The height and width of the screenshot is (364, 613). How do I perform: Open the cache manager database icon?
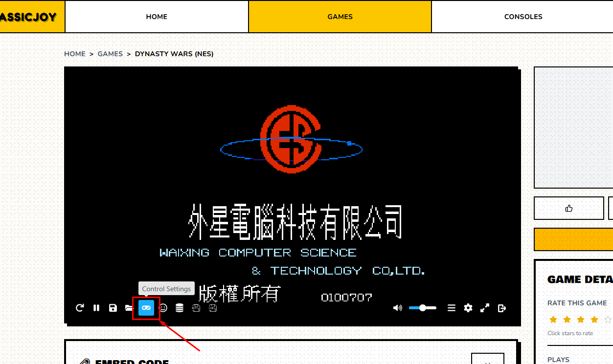click(x=180, y=308)
